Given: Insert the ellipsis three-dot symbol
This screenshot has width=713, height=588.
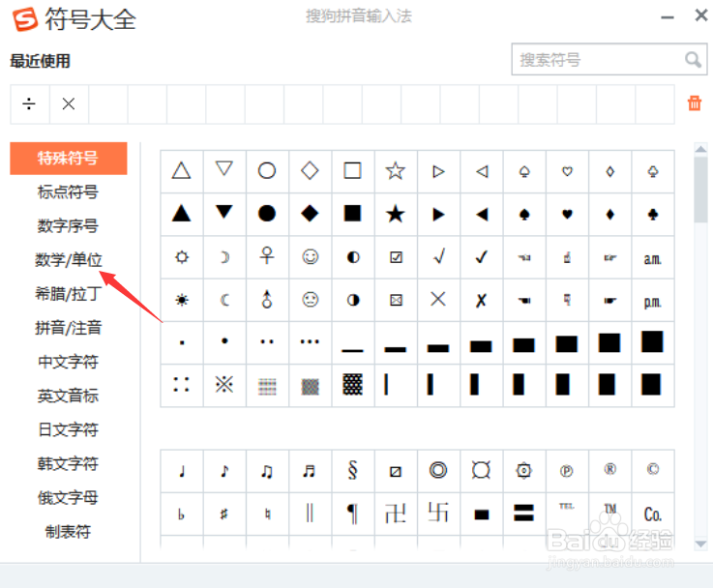Looking at the screenshot, I should [x=310, y=342].
